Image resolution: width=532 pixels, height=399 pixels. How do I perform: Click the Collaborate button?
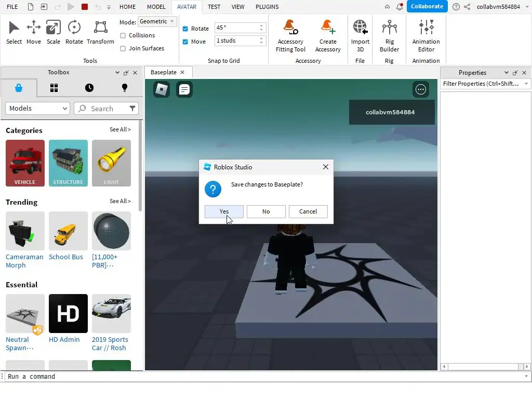pos(427,6)
